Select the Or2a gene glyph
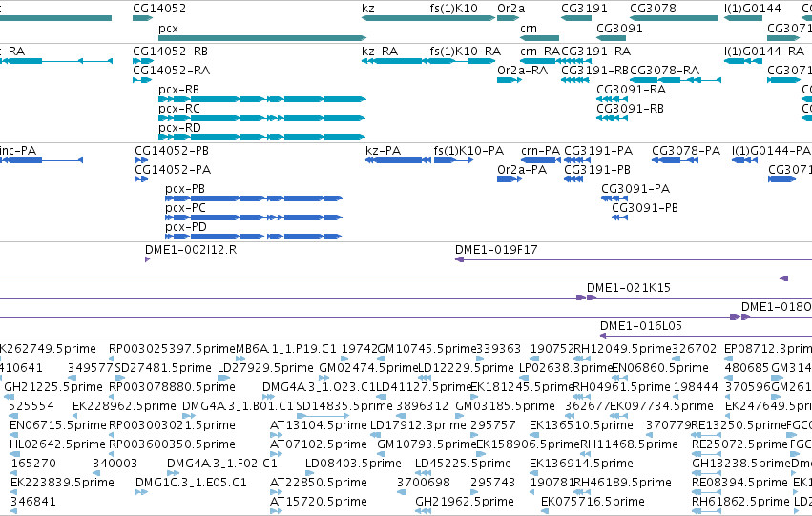812x516 pixels. pyautogui.click(x=508, y=18)
